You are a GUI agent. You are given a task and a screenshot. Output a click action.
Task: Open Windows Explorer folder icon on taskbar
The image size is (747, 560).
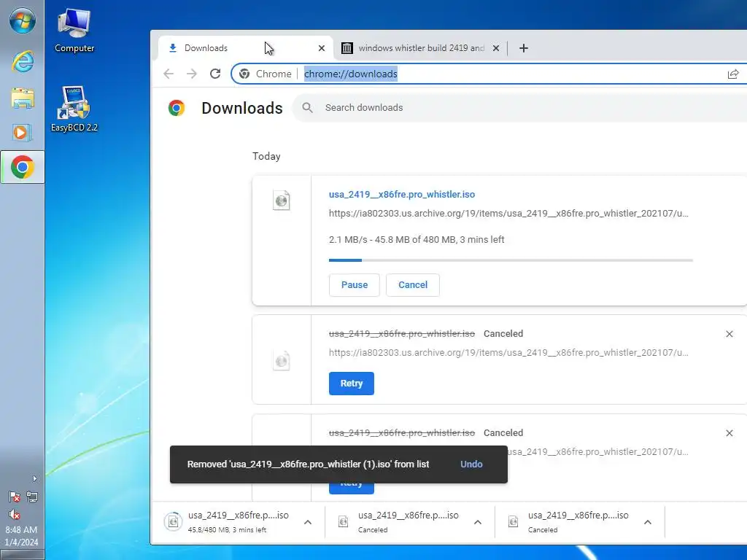click(x=23, y=98)
